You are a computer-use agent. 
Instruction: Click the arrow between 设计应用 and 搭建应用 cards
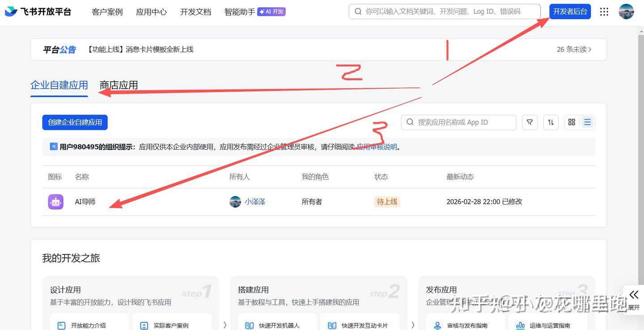coord(225,325)
